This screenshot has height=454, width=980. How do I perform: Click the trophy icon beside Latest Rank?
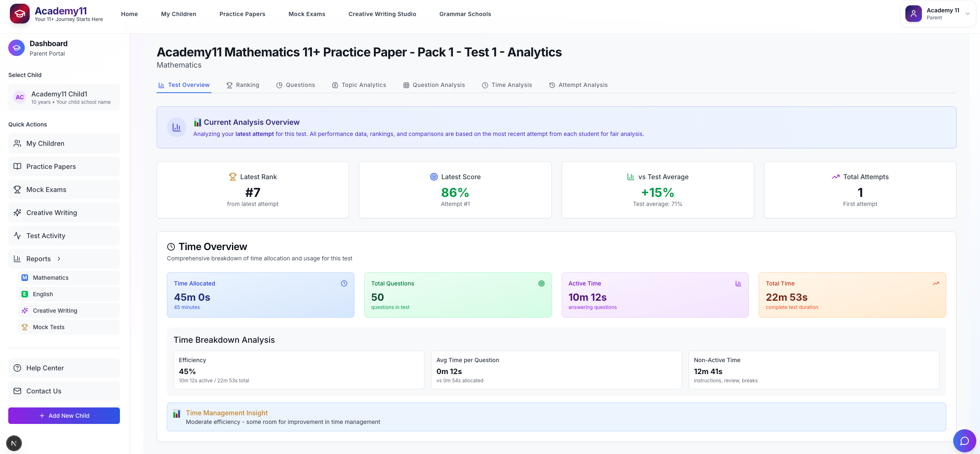click(x=233, y=177)
